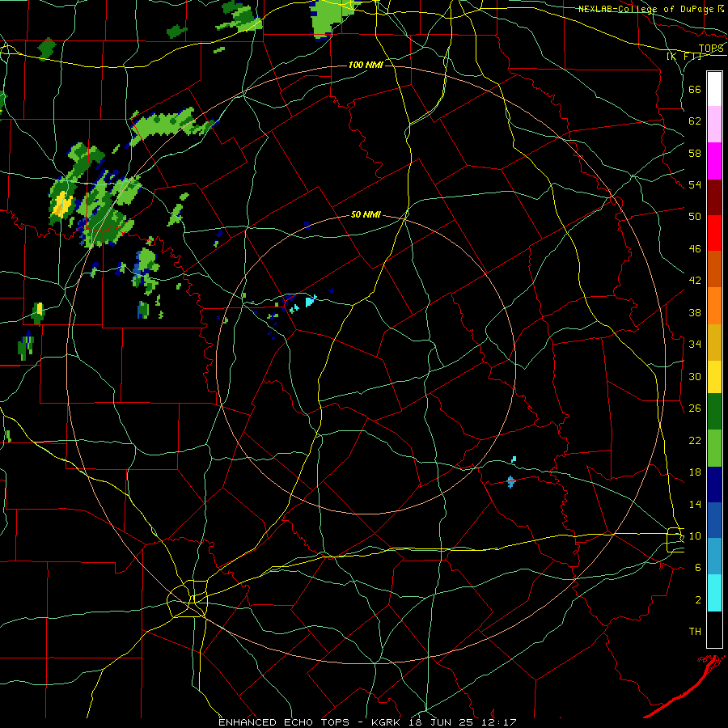Click the '12:17' timestamp in footer
This screenshot has height=728, width=728.
(x=499, y=722)
